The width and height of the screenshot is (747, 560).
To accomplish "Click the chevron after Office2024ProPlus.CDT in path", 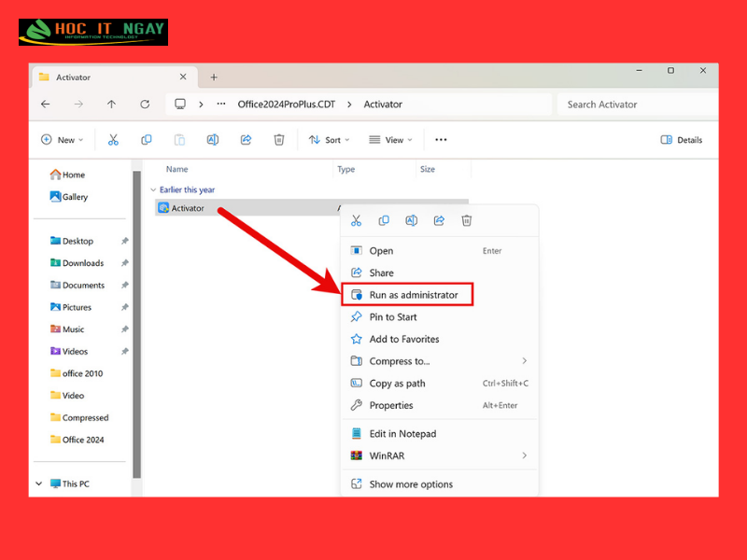I will coord(349,105).
